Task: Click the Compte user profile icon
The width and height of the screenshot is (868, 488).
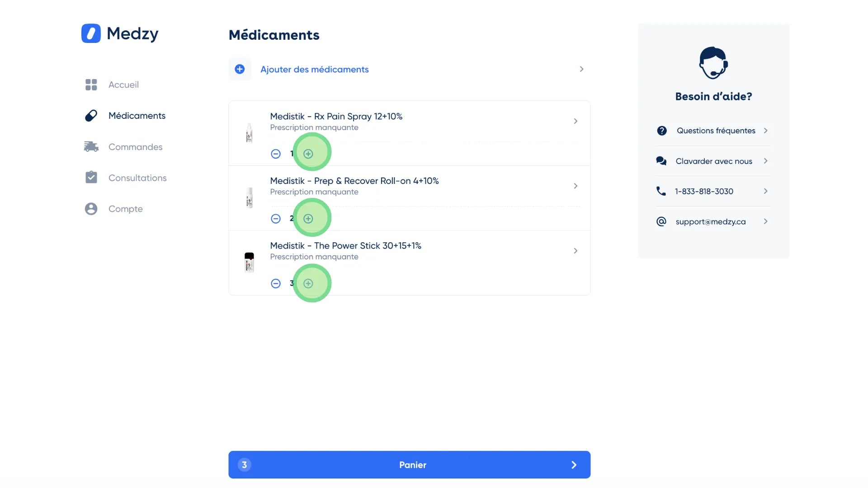Action: point(91,209)
